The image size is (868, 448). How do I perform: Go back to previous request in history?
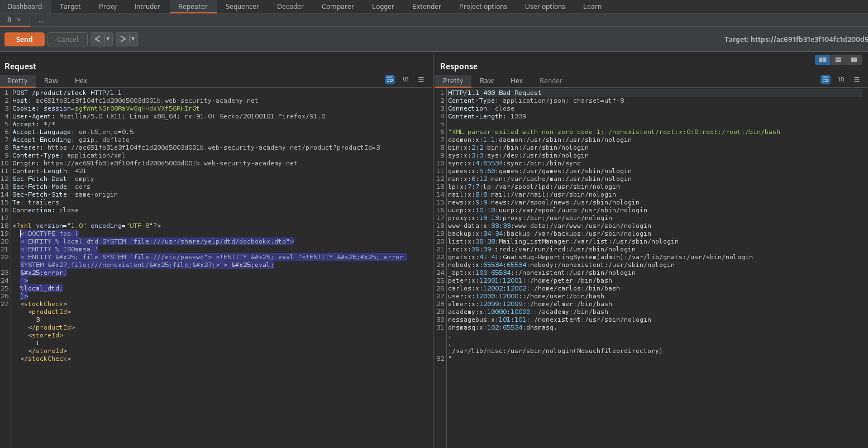tap(97, 39)
